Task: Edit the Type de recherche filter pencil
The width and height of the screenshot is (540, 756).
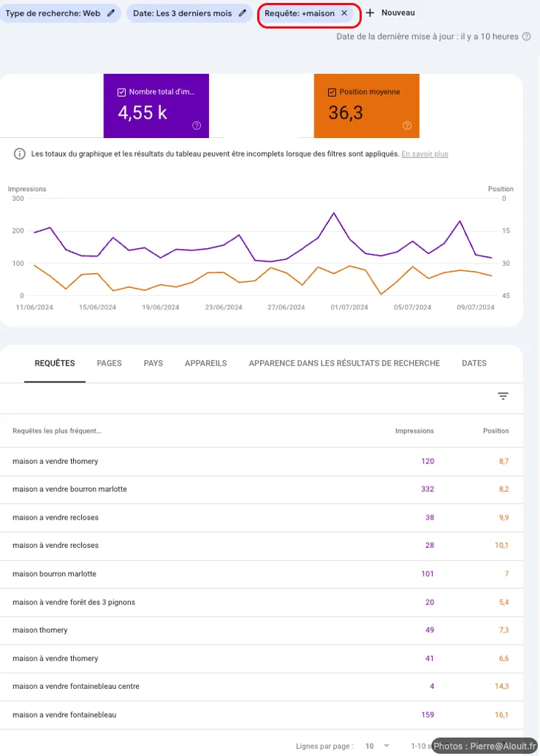Action: click(x=111, y=13)
